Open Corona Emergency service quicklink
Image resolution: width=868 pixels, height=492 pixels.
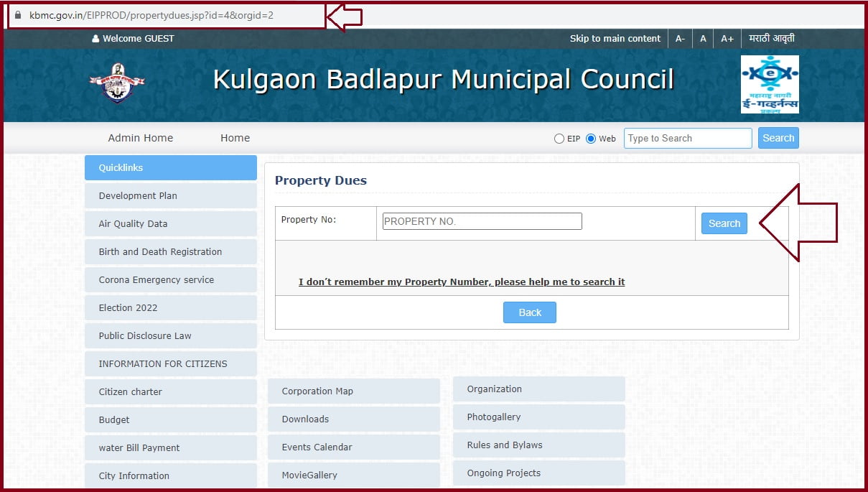pos(171,279)
